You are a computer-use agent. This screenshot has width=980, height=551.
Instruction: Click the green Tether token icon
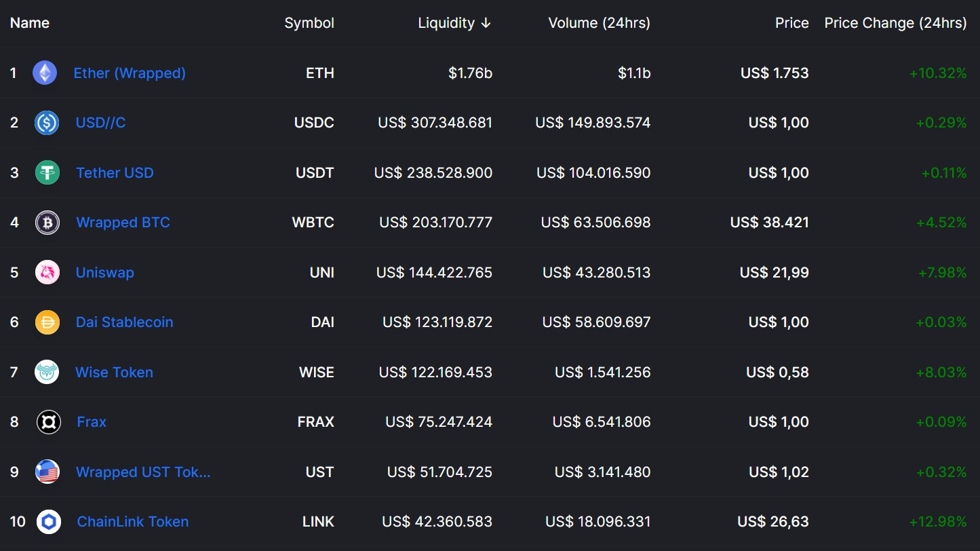pyautogui.click(x=47, y=172)
